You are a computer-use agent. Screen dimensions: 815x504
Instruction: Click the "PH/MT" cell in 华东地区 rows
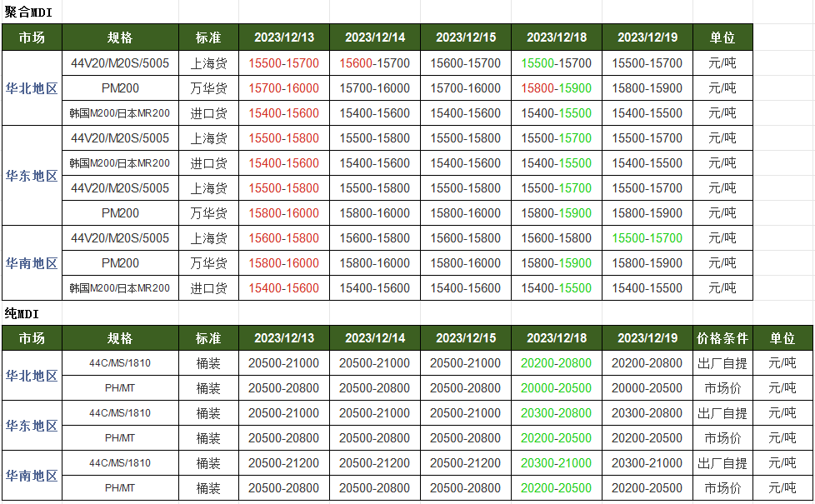coord(120,438)
